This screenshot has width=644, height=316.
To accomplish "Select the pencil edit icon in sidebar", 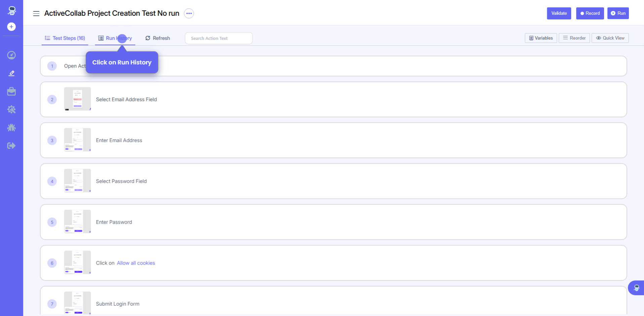I will coord(11,73).
